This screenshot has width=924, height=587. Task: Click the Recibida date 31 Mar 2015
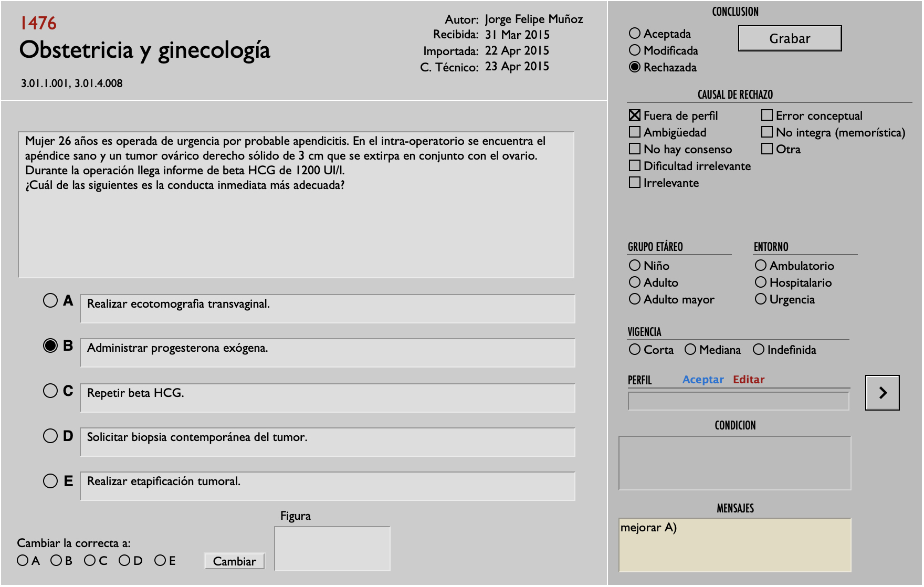tap(517, 35)
